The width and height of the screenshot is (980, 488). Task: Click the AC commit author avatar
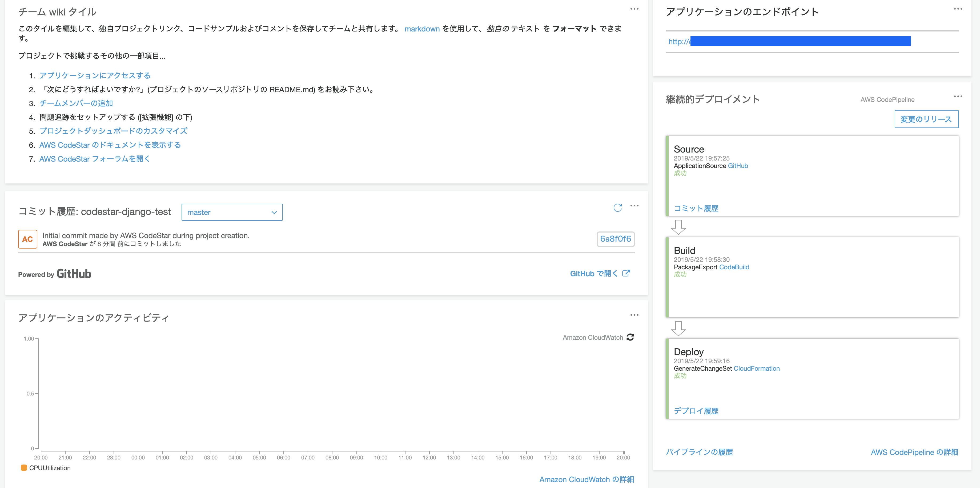[x=27, y=239]
